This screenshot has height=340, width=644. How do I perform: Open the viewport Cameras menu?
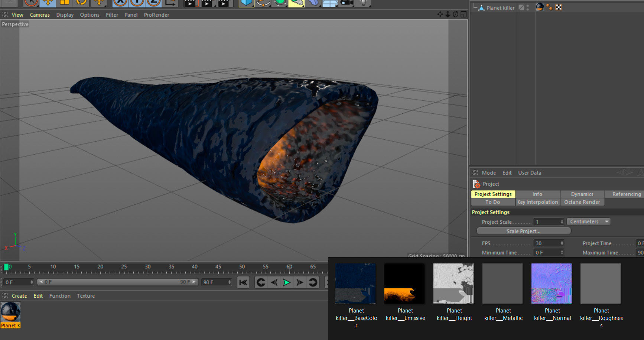coord(40,15)
